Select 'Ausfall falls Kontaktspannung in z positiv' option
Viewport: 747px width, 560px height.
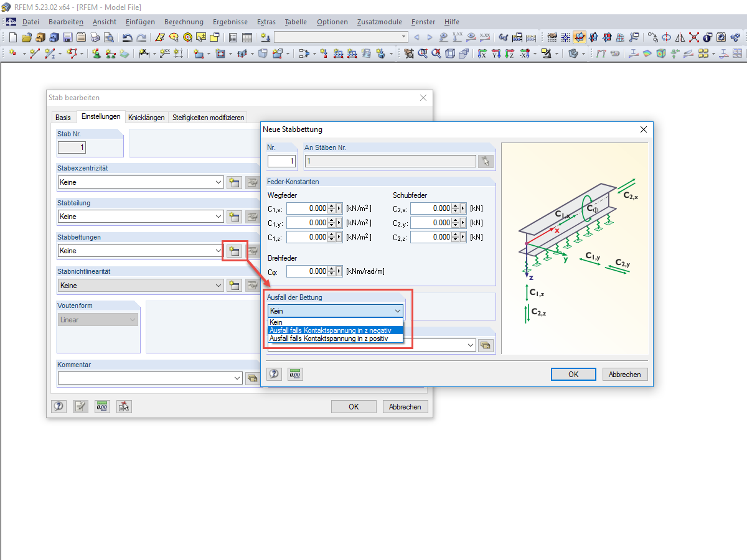(329, 338)
